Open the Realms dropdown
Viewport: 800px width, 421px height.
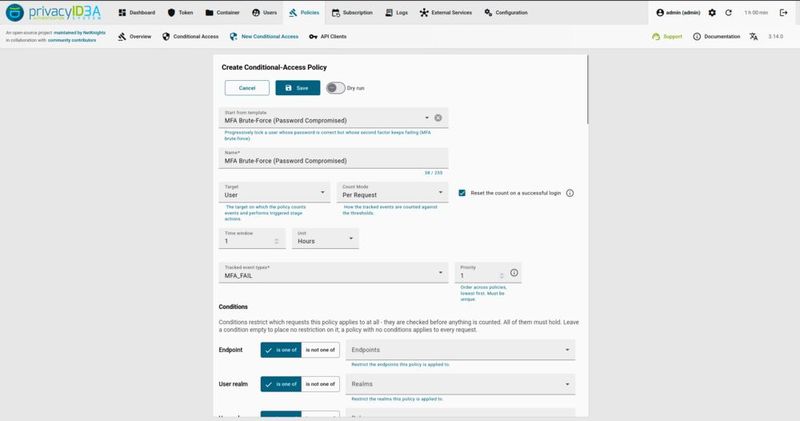pos(461,384)
